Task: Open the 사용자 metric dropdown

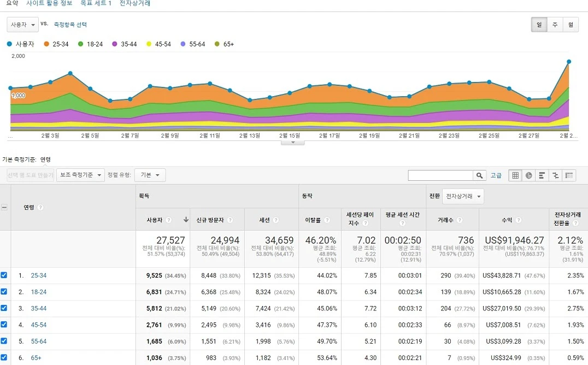Action: pyautogui.click(x=22, y=25)
